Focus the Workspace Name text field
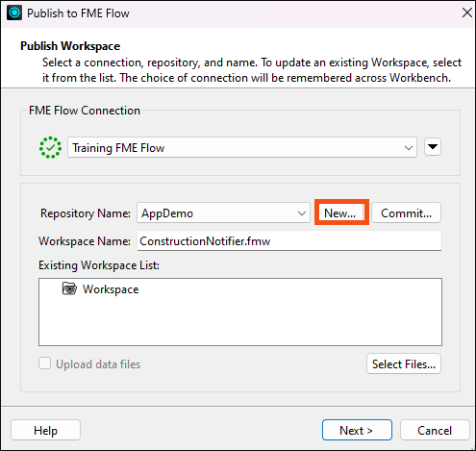The image size is (476, 451). point(289,240)
